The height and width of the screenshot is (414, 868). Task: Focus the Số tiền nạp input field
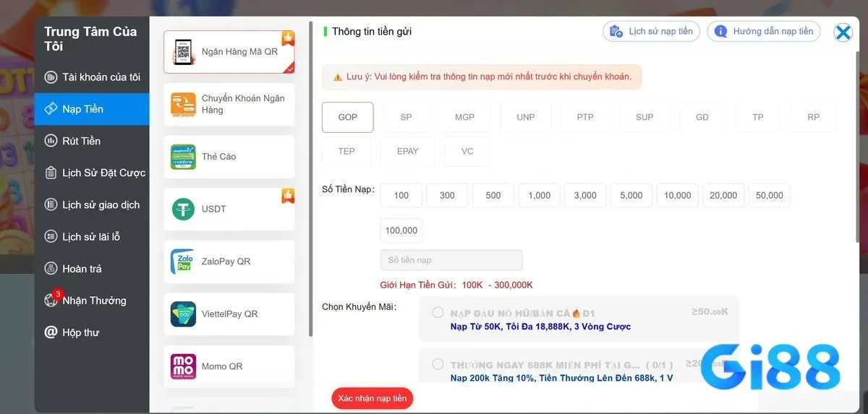click(x=451, y=260)
